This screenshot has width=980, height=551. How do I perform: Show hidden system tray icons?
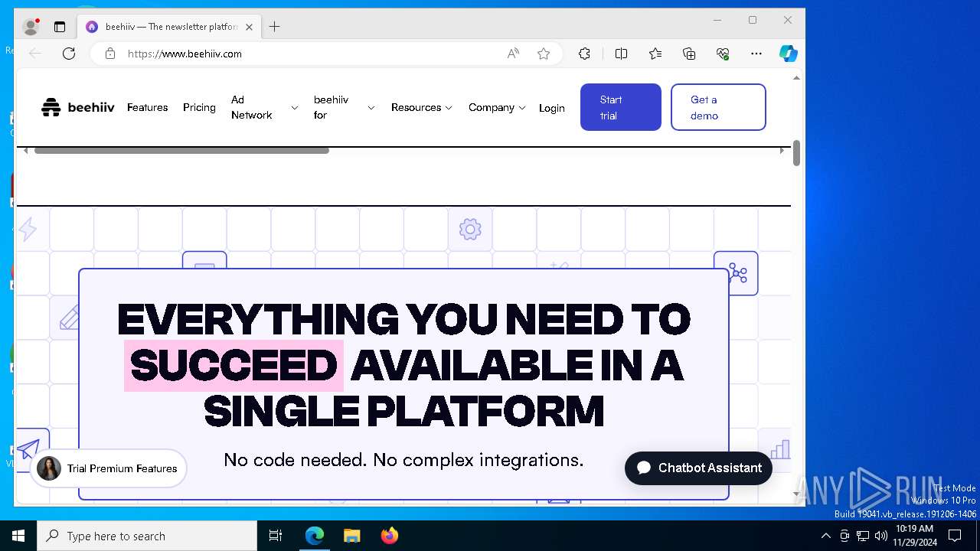[825, 536]
